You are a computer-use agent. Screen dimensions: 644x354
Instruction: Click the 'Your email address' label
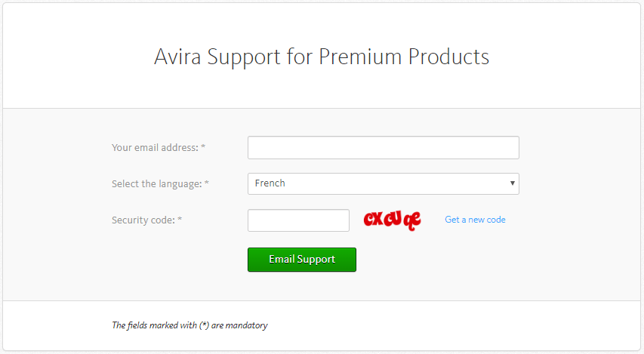pos(156,147)
